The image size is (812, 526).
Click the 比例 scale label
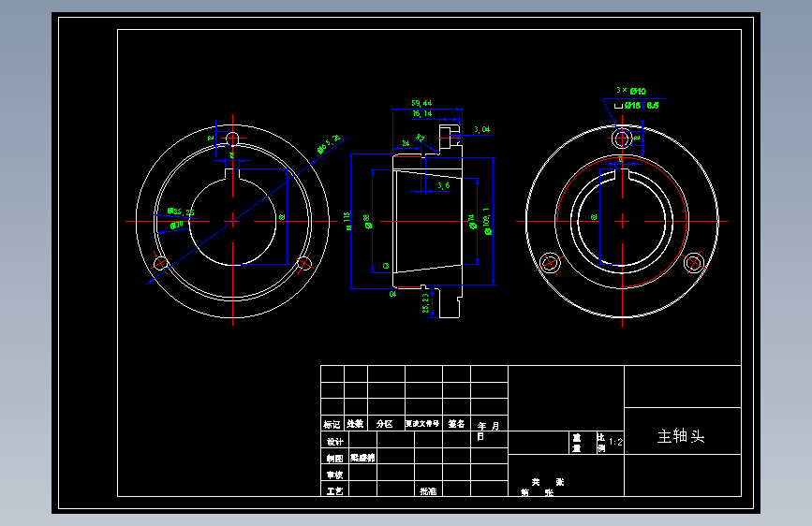601,443
